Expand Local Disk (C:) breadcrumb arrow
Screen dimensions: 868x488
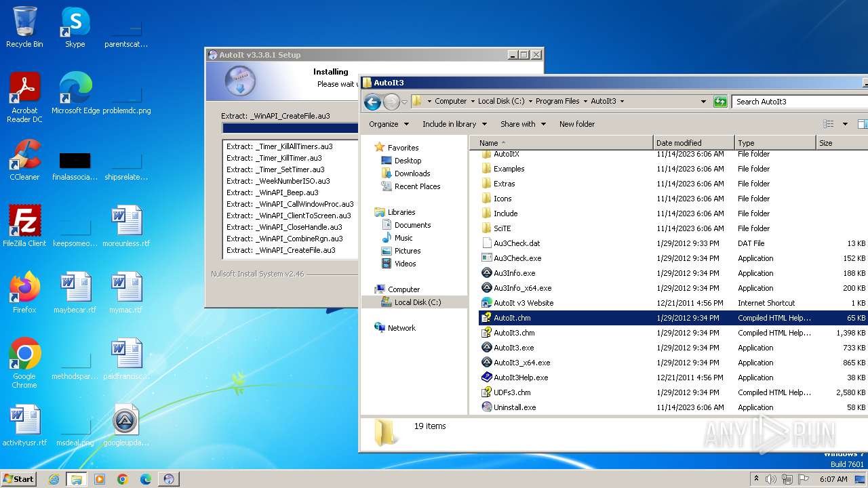(530, 102)
